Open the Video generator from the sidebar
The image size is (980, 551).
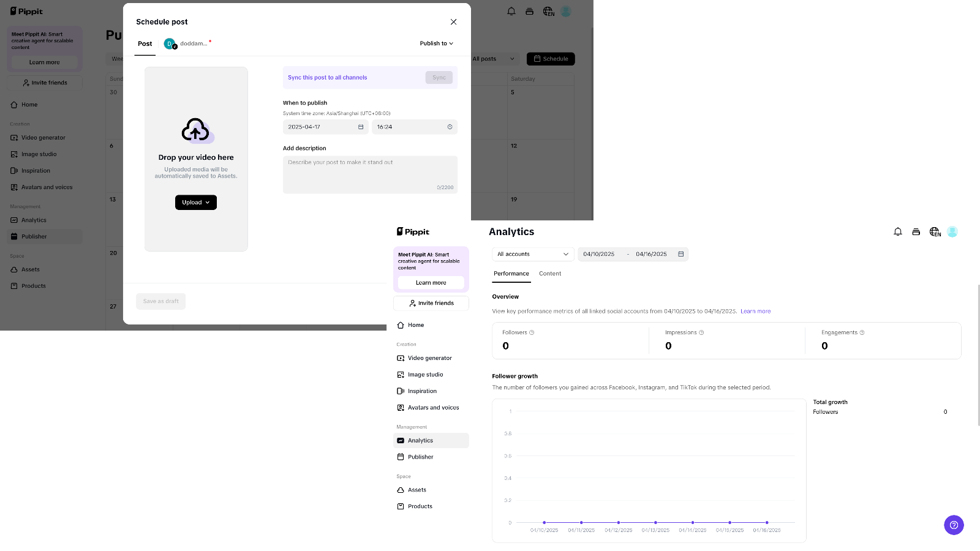point(430,358)
